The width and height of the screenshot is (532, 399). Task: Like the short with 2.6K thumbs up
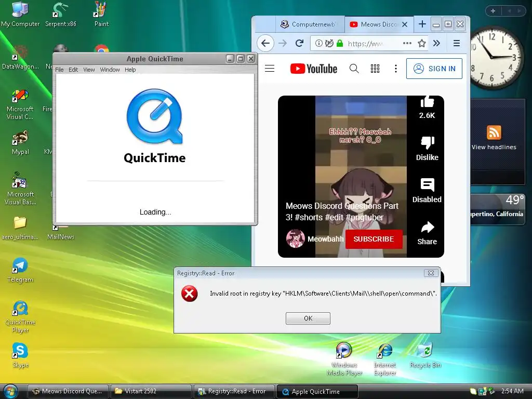coord(427,102)
